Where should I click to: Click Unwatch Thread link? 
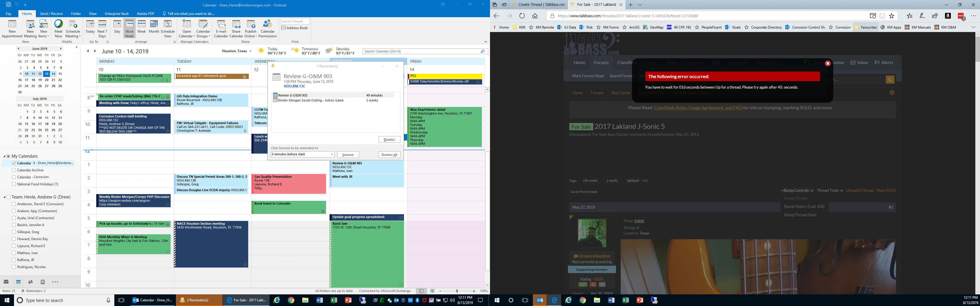(860, 190)
